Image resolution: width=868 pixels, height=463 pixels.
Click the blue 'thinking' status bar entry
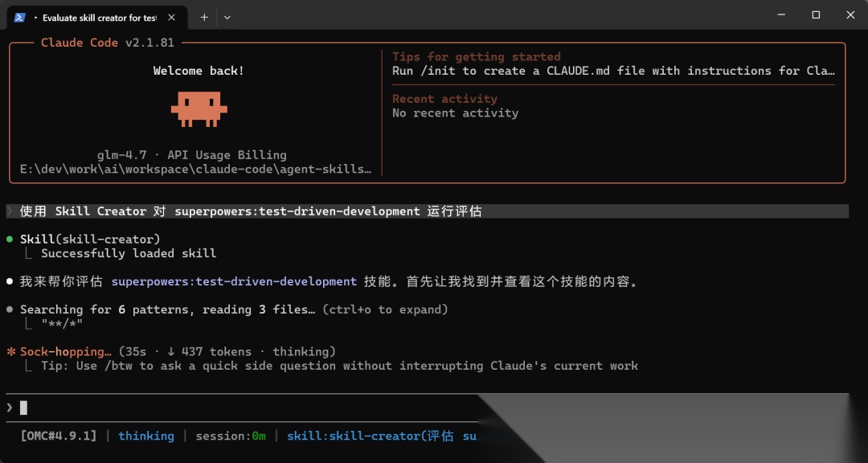tap(146, 436)
